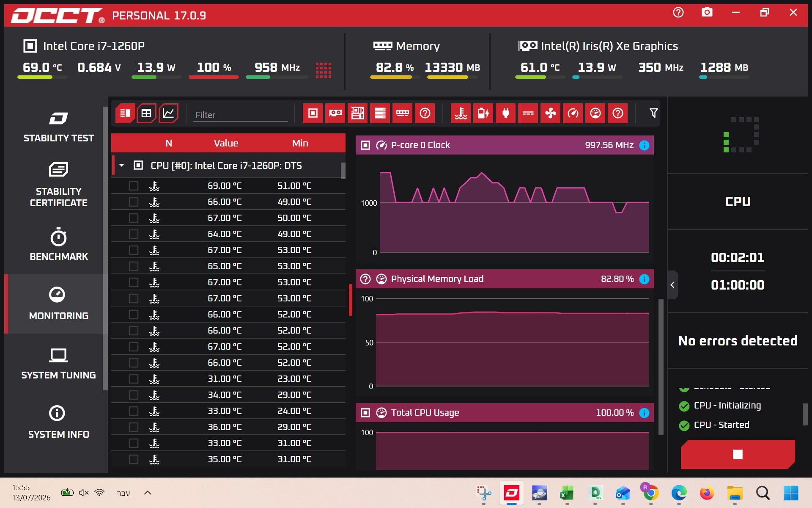Collapse the right test panel with chevron
The height and width of the screenshot is (508, 812).
point(672,285)
